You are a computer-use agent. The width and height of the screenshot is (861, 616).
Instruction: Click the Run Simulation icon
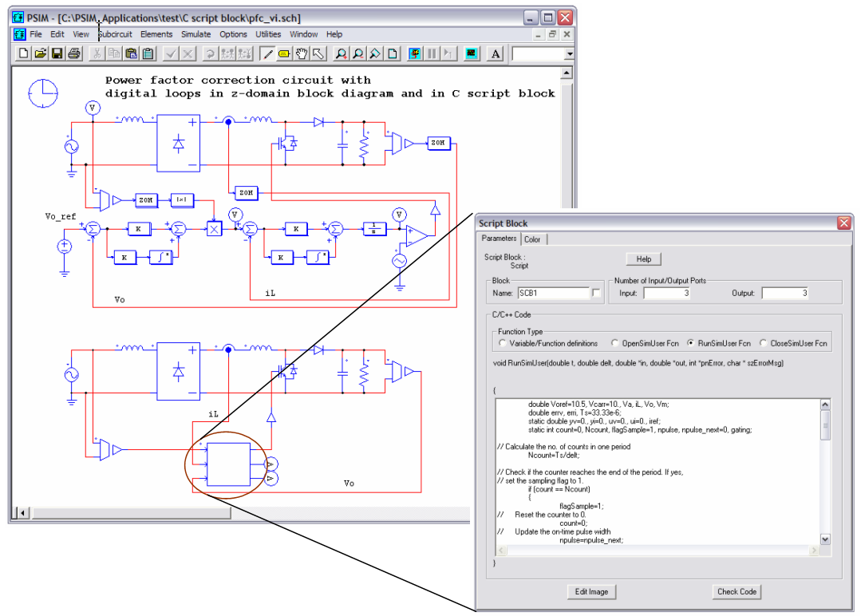point(415,53)
